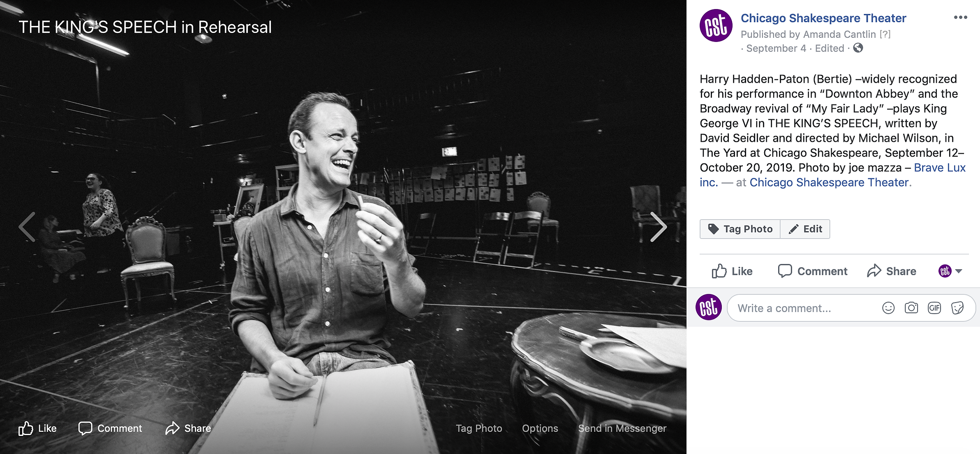This screenshot has width=980, height=454.
Task: Expand the comment-as identity selector dropdown
Action: coord(950,271)
